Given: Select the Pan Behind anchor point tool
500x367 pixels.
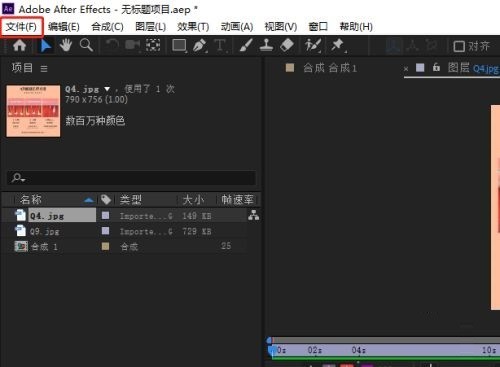Looking at the screenshot, I should (x=153, y=45).
